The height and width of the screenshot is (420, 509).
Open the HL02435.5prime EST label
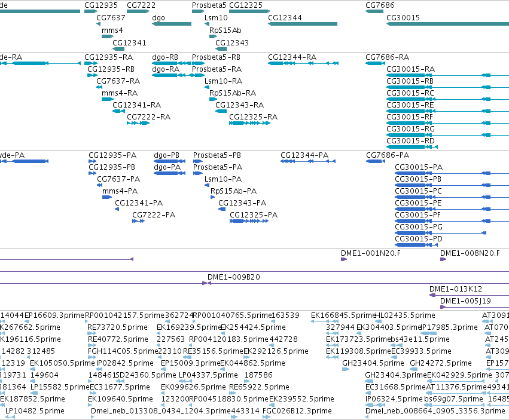(x=405, y=316)
